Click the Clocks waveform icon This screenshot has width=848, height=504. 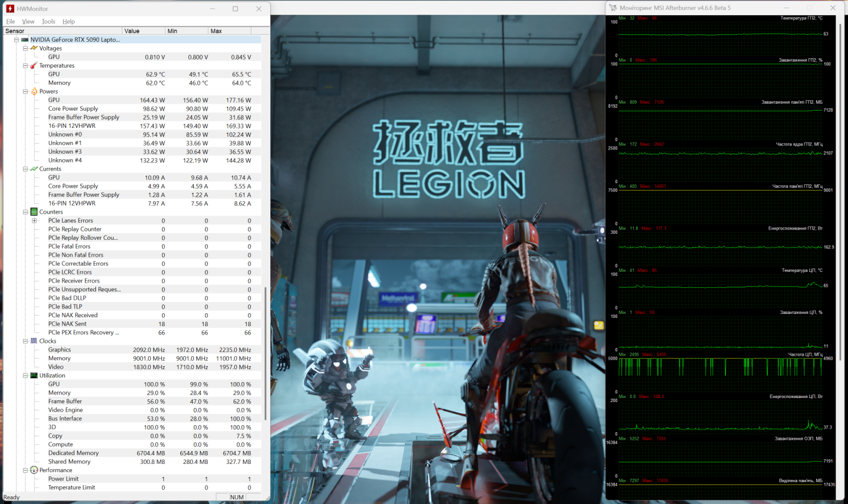point(34,341)
